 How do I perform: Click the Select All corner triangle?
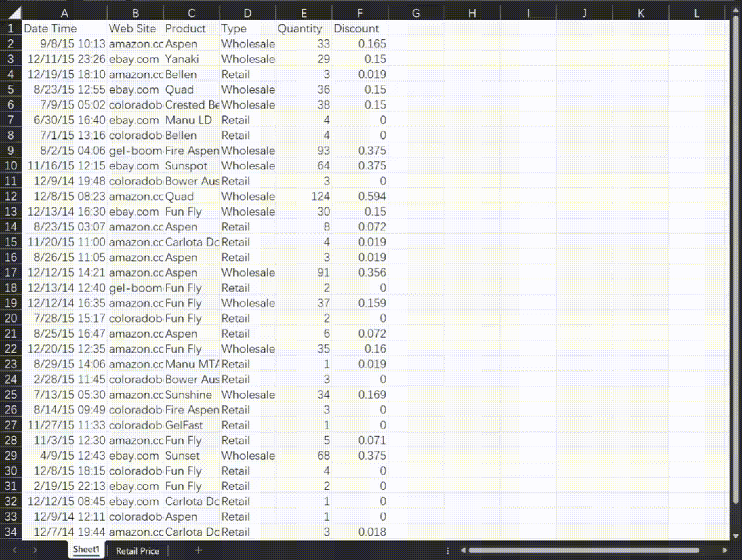point(11,13)
